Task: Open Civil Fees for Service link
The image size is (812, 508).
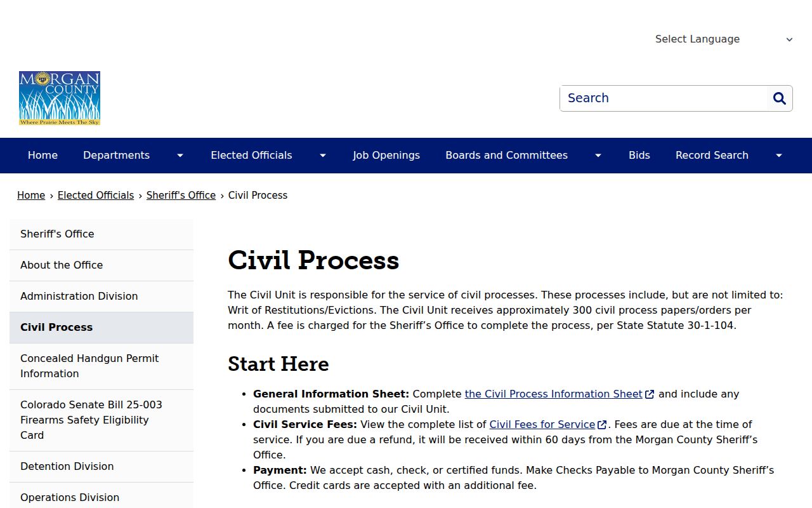Action: 542,425
